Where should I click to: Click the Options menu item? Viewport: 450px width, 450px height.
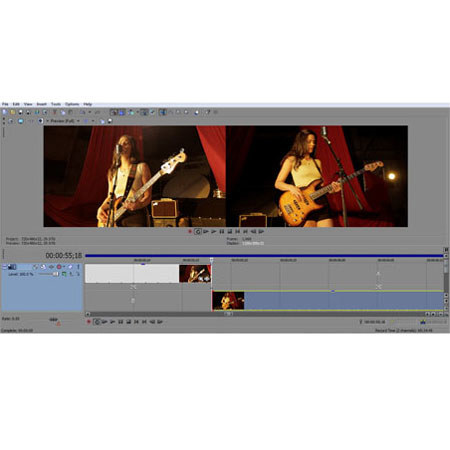pos(72,104)
